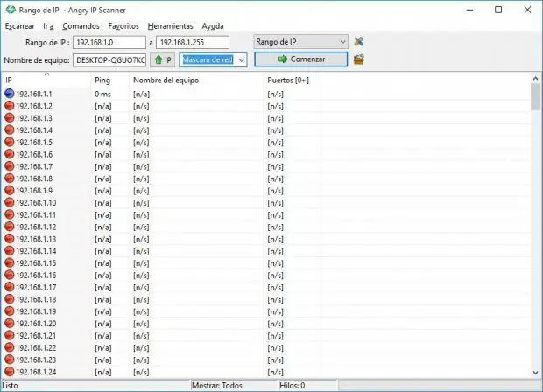Click the red status icon for 192.168.1.13

coord(10,239)
